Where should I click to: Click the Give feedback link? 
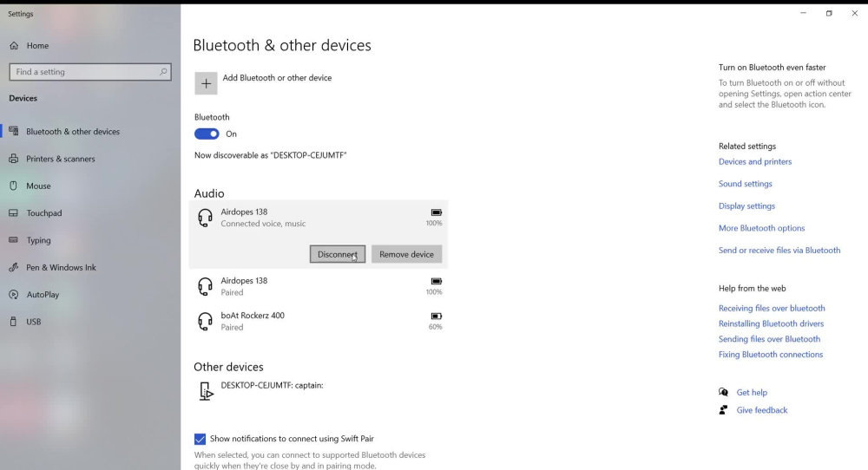762,409
